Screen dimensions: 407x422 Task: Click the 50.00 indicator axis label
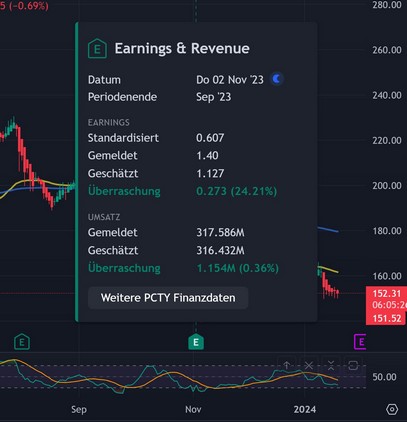click(384, 377)
